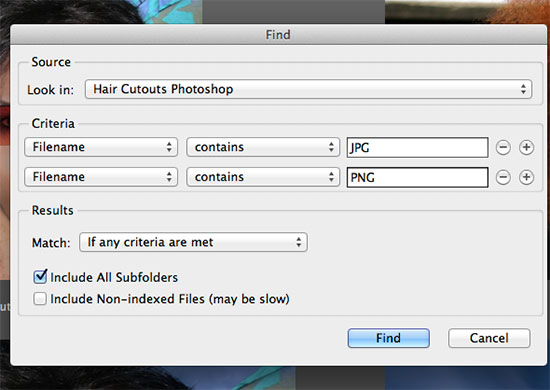Focus the PNG text field

click(417, 177)
